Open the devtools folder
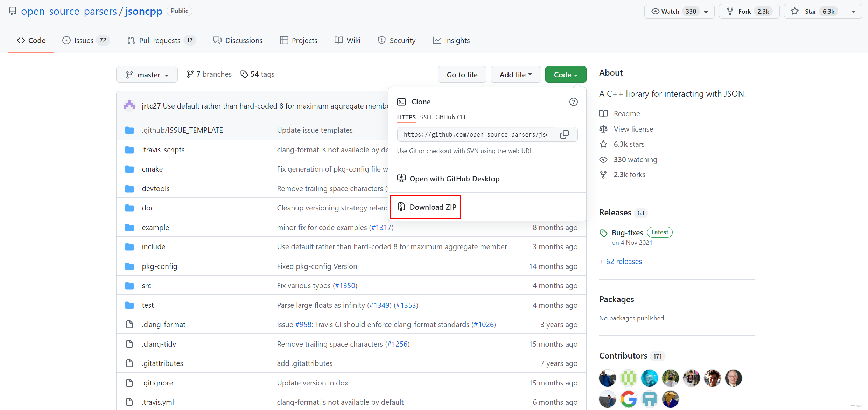The width and height of the screenshot is (868, 410). click(x=155, y=188)
